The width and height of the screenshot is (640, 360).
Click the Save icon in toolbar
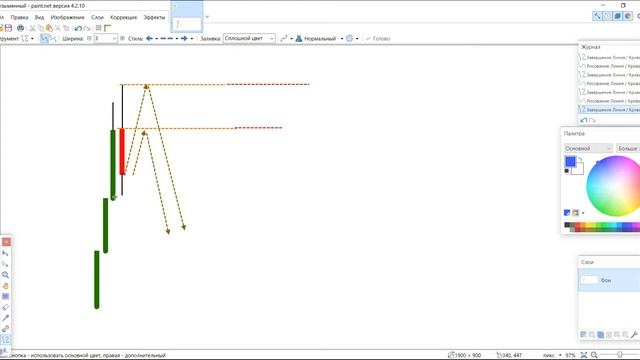(9, 28)
